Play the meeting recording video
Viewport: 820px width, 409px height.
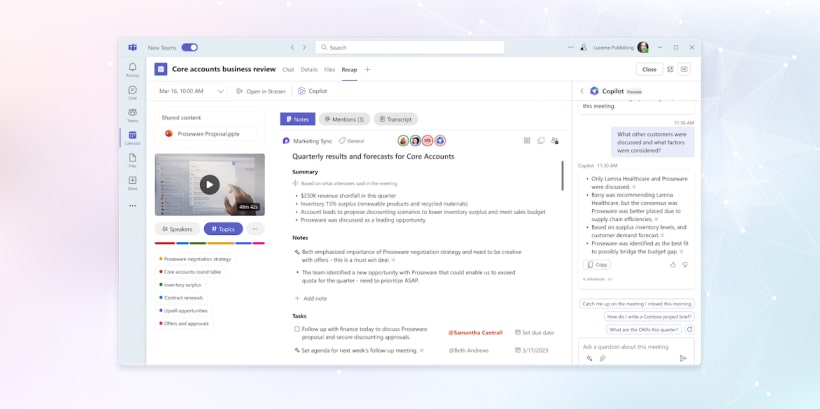(x=210, y=185)
